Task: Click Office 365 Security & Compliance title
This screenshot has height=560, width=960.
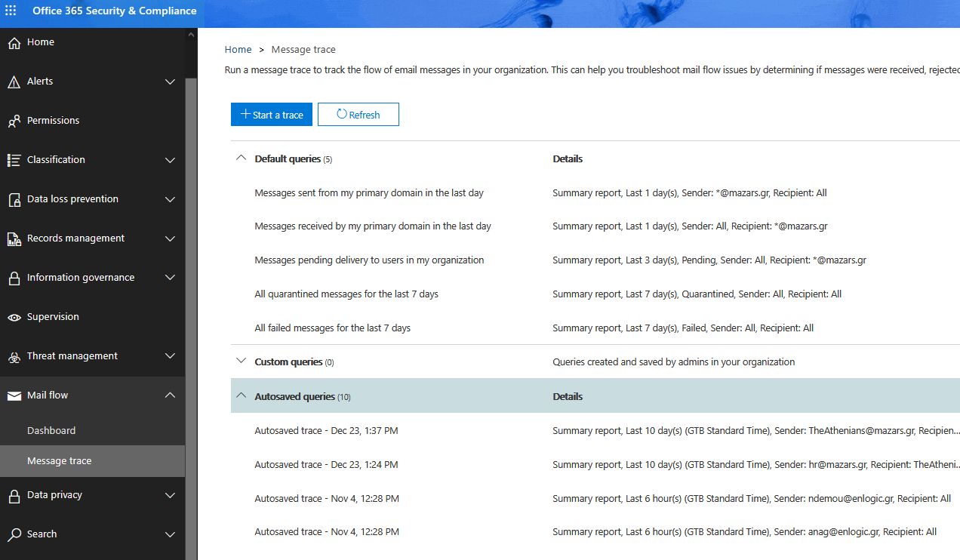Action: (114, 11)
